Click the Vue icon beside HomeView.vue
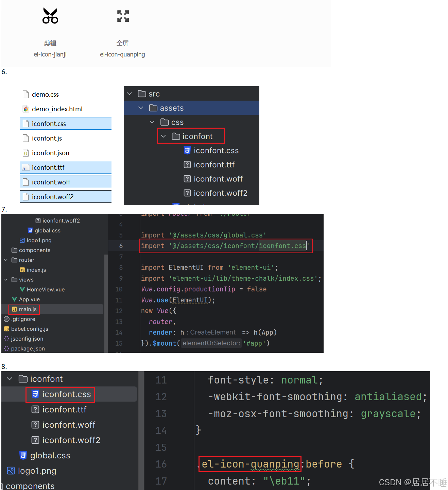 [22, 289]
